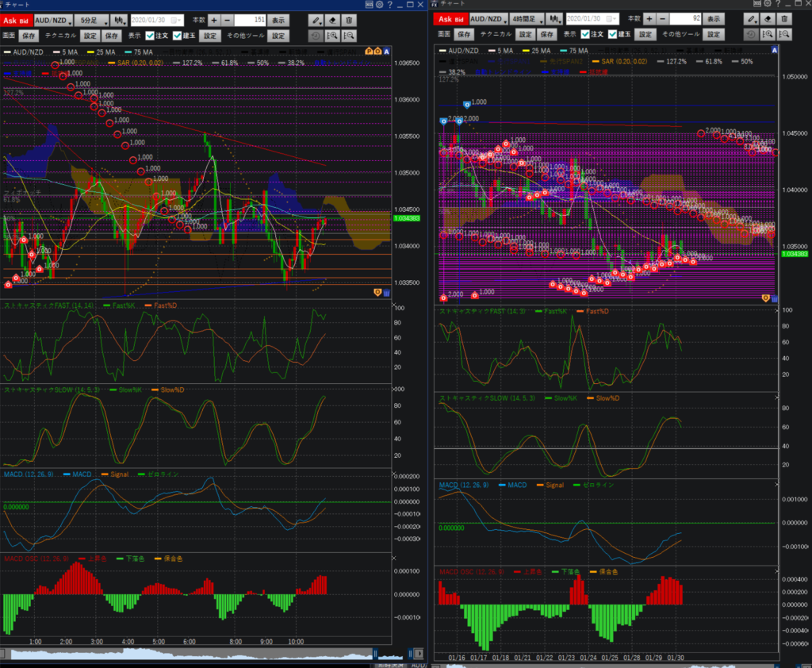
Task: Select the pencil drawing tool in left chart
Action: click(317, 19)
